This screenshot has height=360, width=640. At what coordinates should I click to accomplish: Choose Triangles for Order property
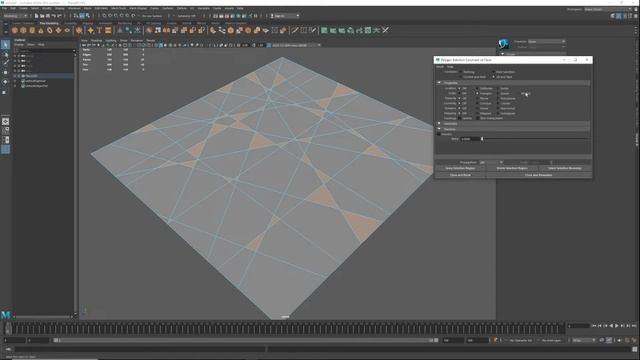pos(478,93)
